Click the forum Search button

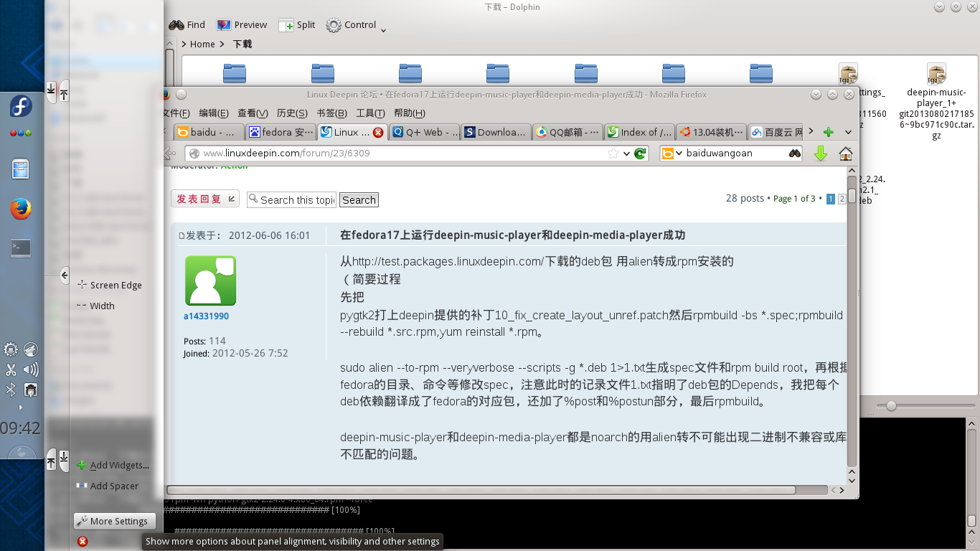(359, 199)
